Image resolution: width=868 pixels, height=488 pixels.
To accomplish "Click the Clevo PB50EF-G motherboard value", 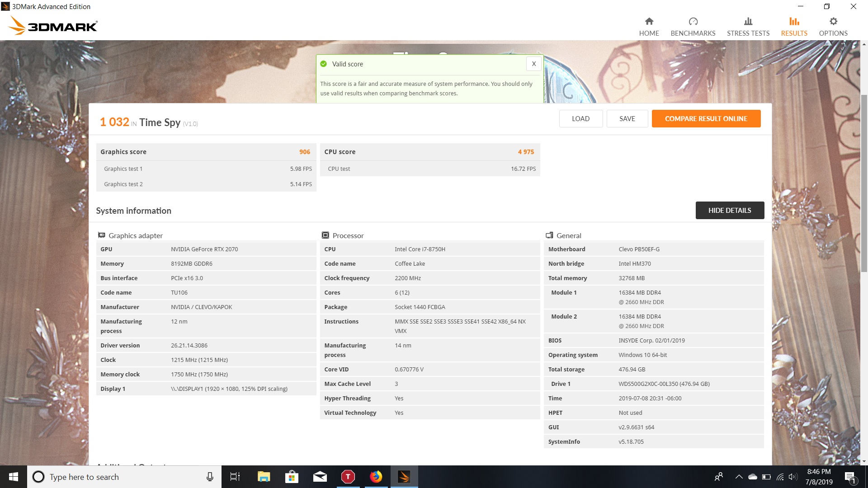I will (639, 249).
